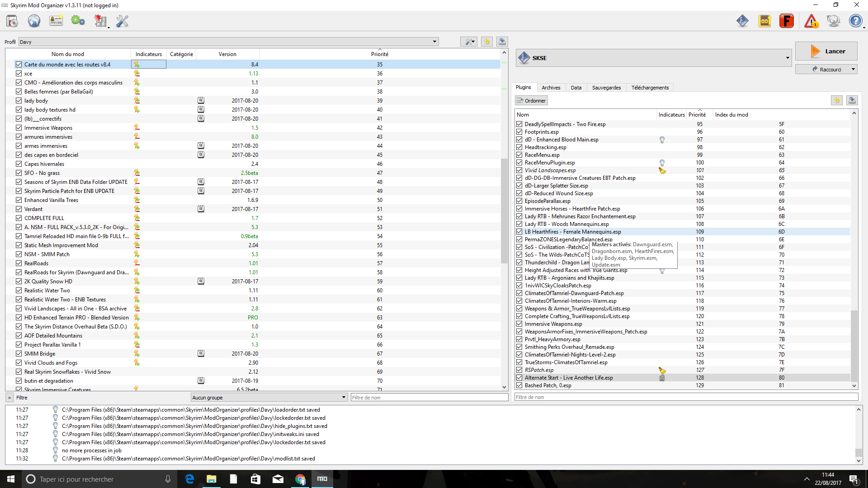The width and height of the screenshot is (868, 488).
Task: Click the calendar category icon for lady body
Action: click(201, 100)
